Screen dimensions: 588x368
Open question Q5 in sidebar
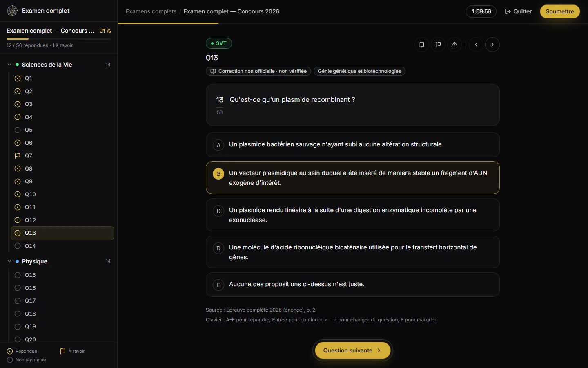(x=62, y=130)
